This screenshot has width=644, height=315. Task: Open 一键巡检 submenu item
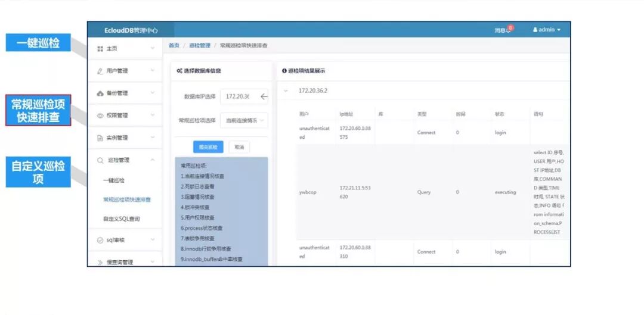click(114, 180)
